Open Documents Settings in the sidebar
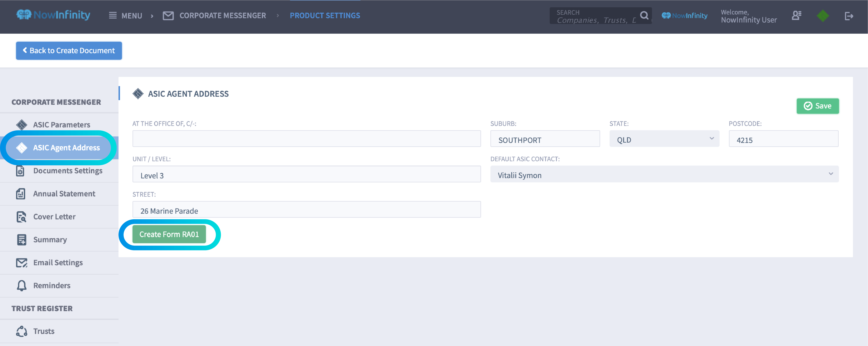Image resolution: width=868 pixels, height=346 pixels. 68,171
